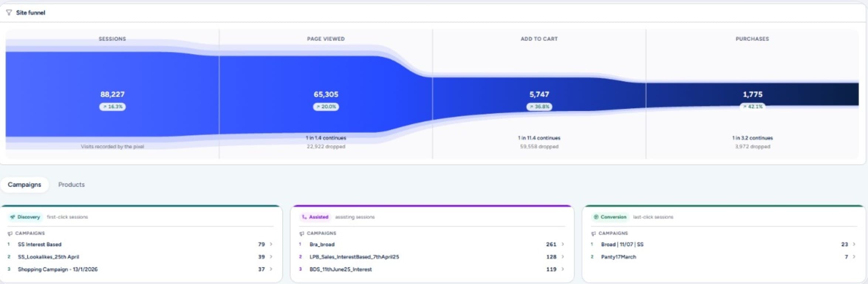Click the 88,227 sessions value

(x=112, y=94)
